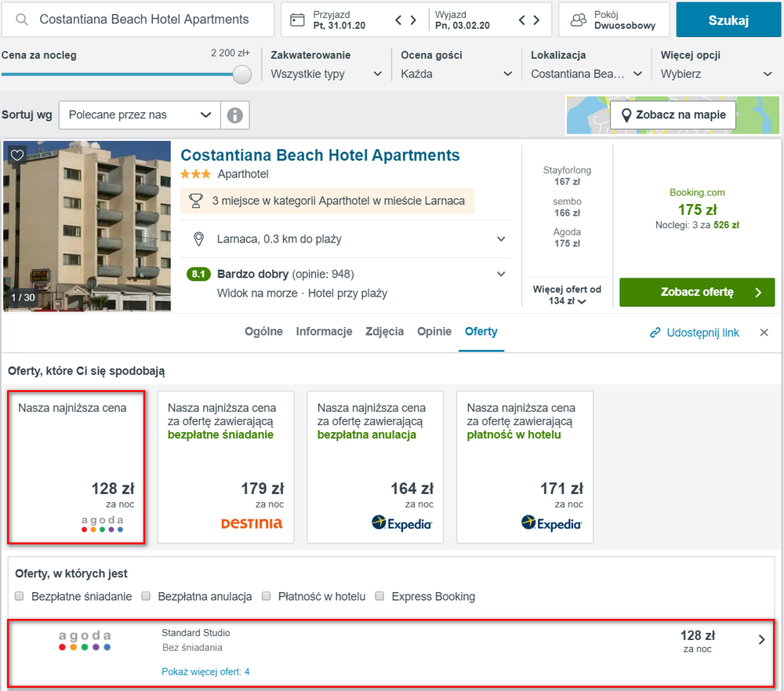Click the share link icon Udostępnij link
The height and width of the screenshot is (691, 784).
point(655,333)
